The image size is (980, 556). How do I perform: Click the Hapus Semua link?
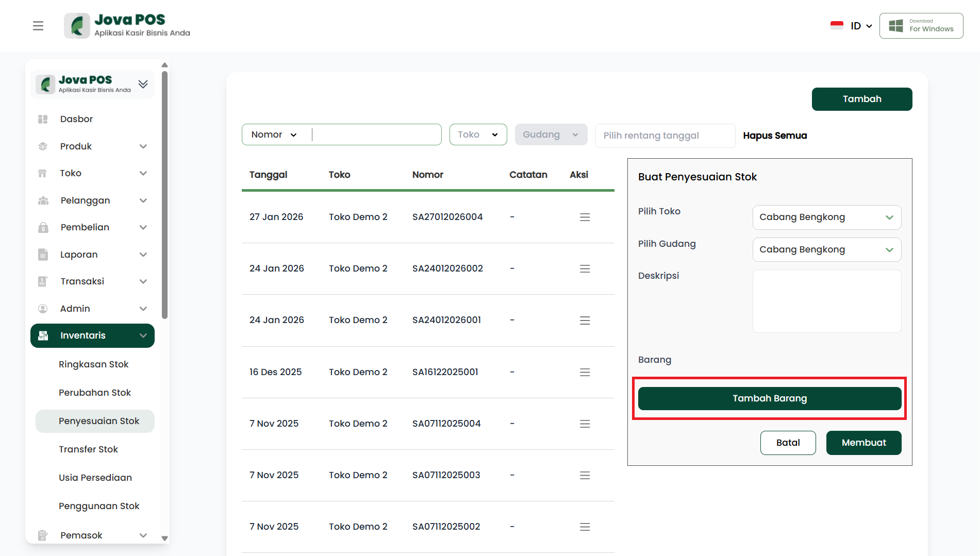tap(775, 136)
